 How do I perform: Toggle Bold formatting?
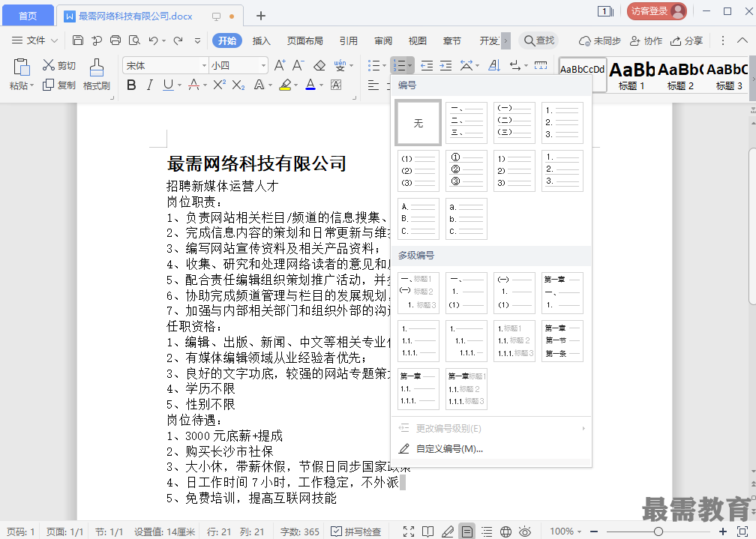click(131, 85)
